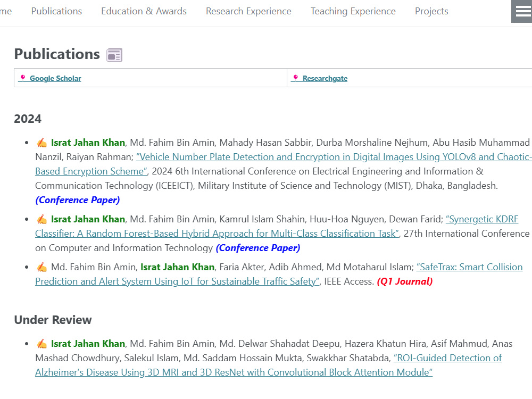Click the writing-hand icon beside Vehicle Number Plate entry

tap(41, 143)
